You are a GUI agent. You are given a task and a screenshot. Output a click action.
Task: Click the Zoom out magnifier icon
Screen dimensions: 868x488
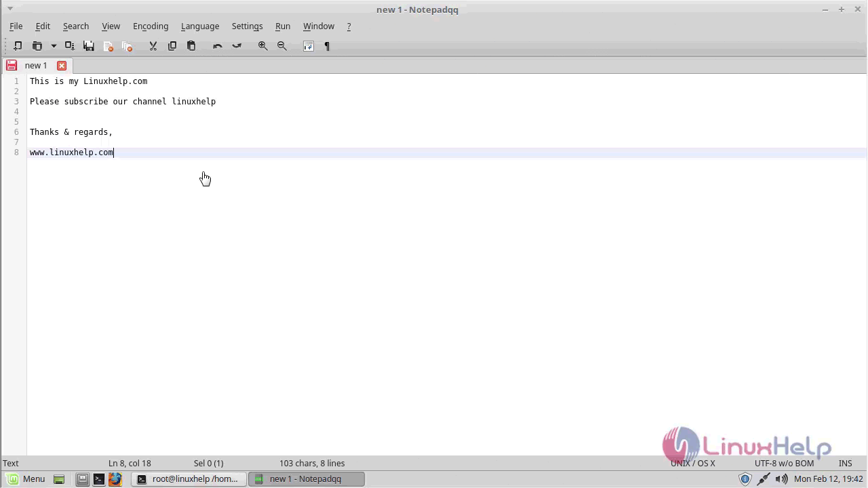[282, 46]
